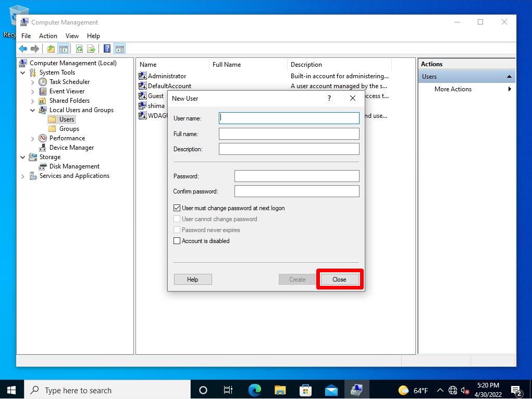This screenshot has height=399, width=532.
Task: Collapse Local Users and Groups node
Action: click(33, 111)
